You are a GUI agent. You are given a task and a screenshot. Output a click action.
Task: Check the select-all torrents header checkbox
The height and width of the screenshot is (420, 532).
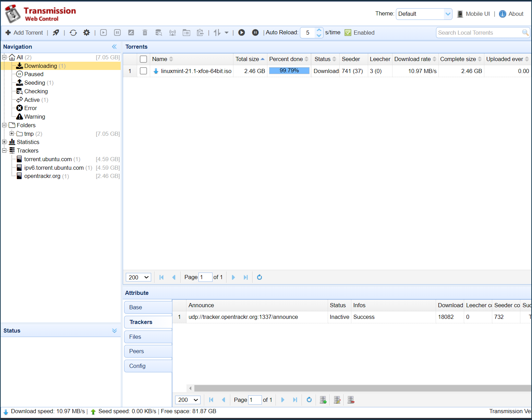tap(144, 59)
